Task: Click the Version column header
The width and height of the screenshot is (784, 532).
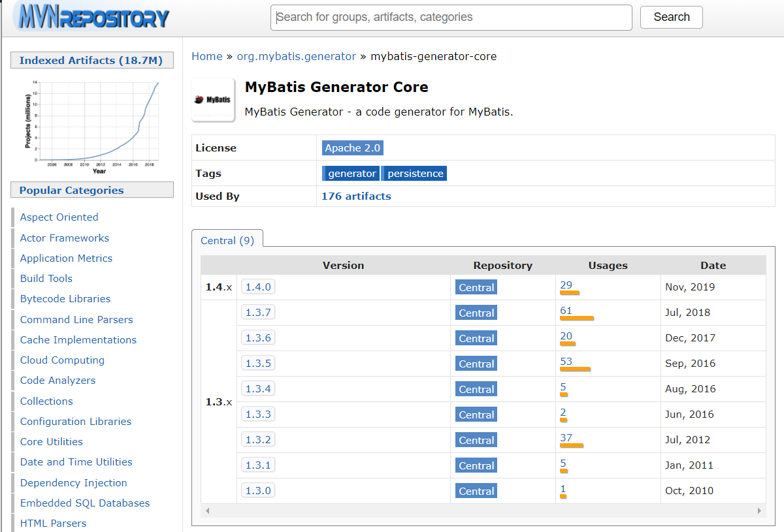Action: (x=344, y=266)
